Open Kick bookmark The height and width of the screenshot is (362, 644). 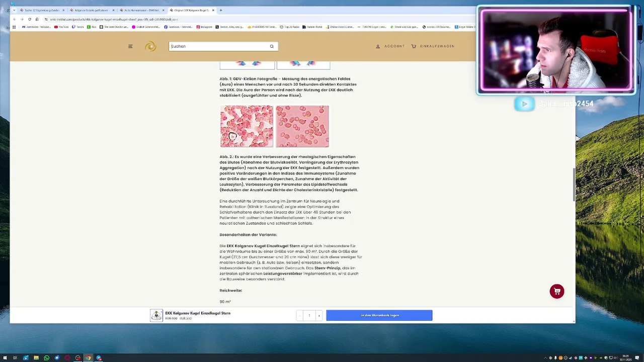coord(92,27)
